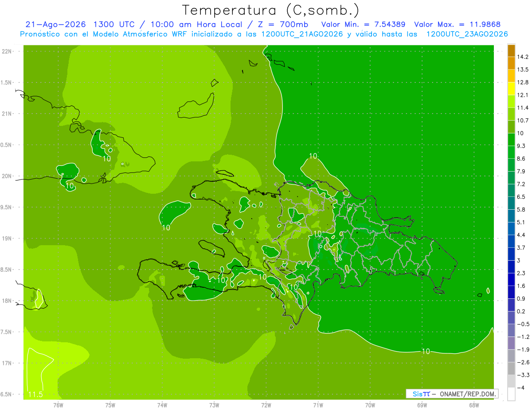Click the 14.2 colorbar label
This screenshot has width=532, height=411.
(x=522, y=57)
